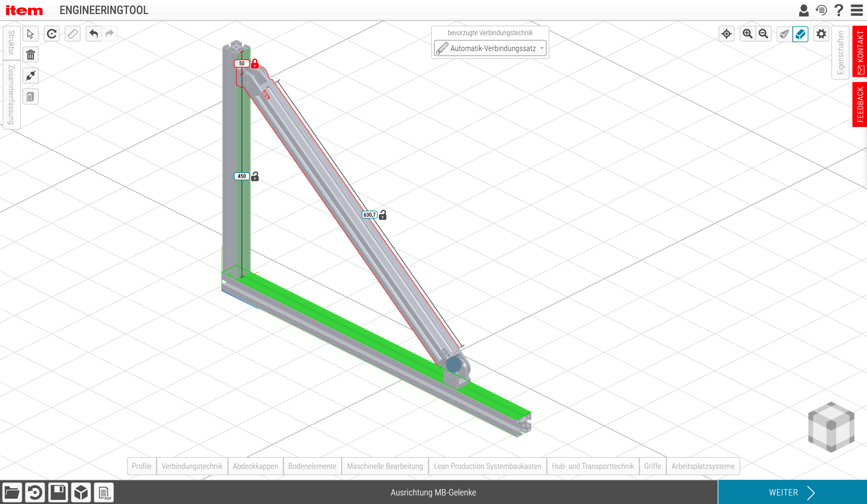Click the undo arrow
This screenshot has height=504, width=867.
coord(94,34)
